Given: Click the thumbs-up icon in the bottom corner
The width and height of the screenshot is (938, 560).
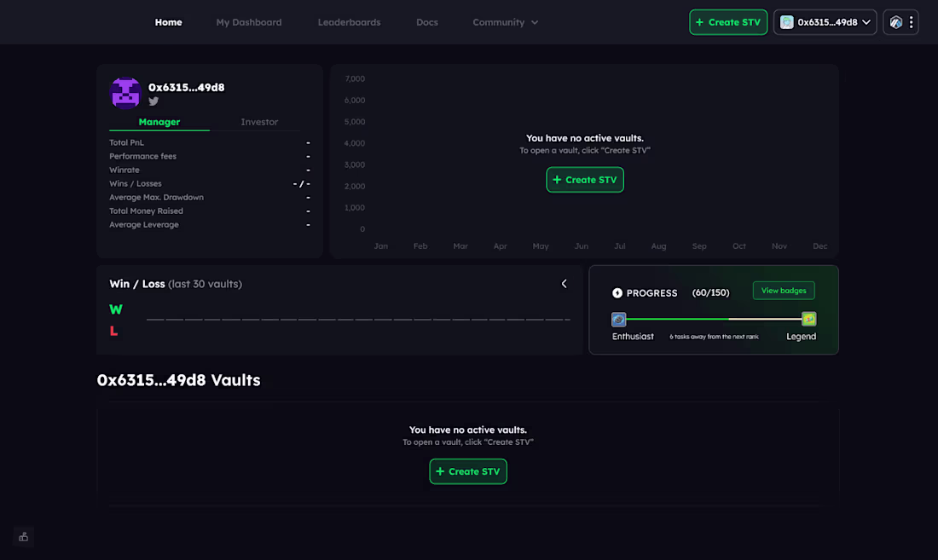Looking at the screenshot, I should point(23,536).
